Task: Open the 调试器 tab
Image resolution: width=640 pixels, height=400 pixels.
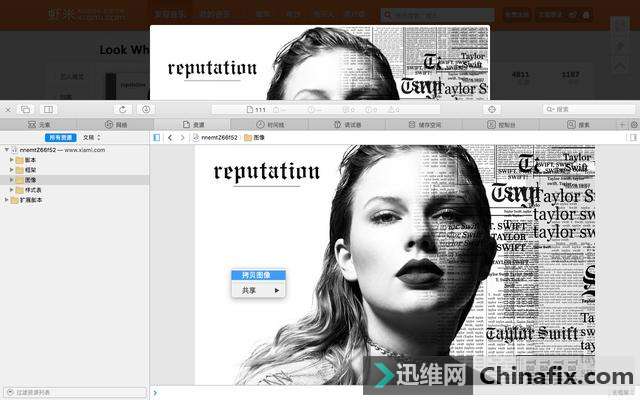Action: pos(347,124)
